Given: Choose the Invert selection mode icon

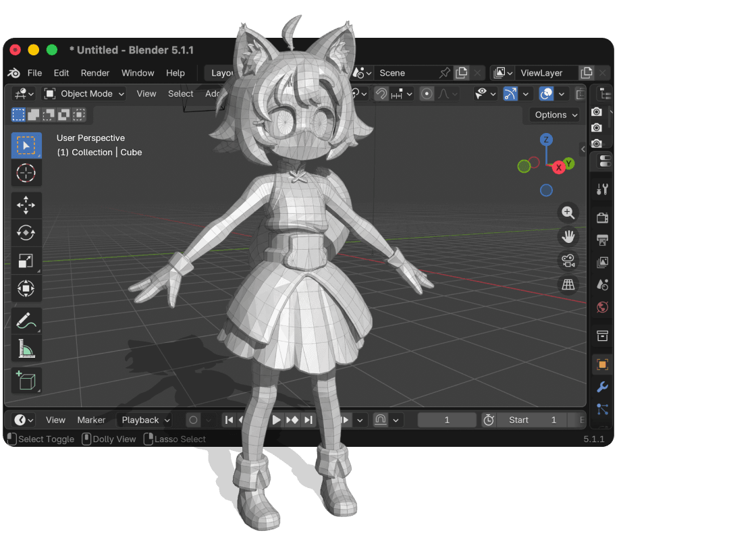Looking at the screenshot, I should [63, 115].
